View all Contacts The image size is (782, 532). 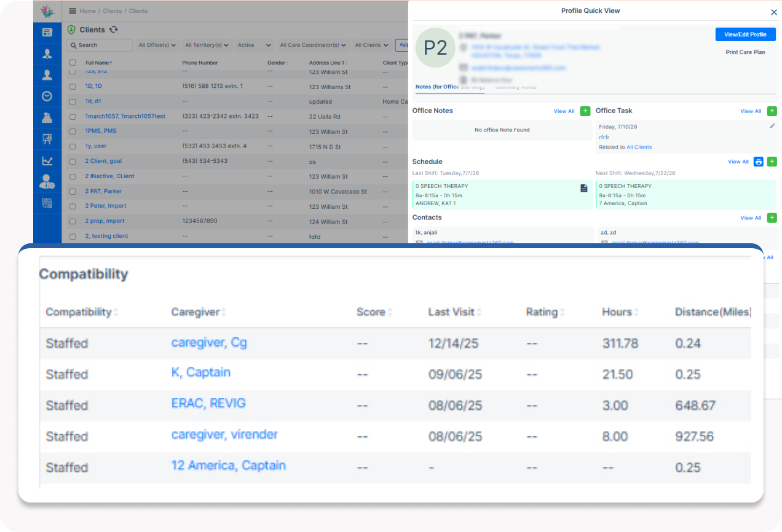pyautogui.click(x=751, y=217)
